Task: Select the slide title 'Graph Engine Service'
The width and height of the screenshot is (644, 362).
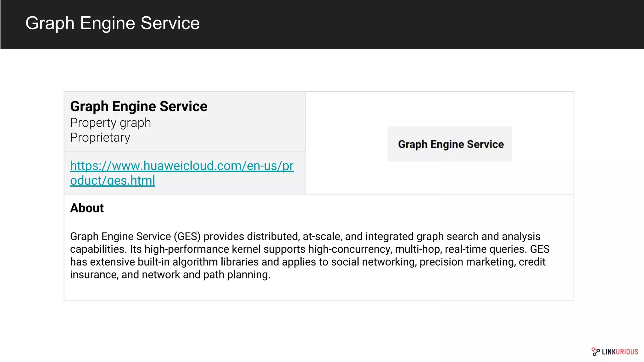Action: pos(113,23)
